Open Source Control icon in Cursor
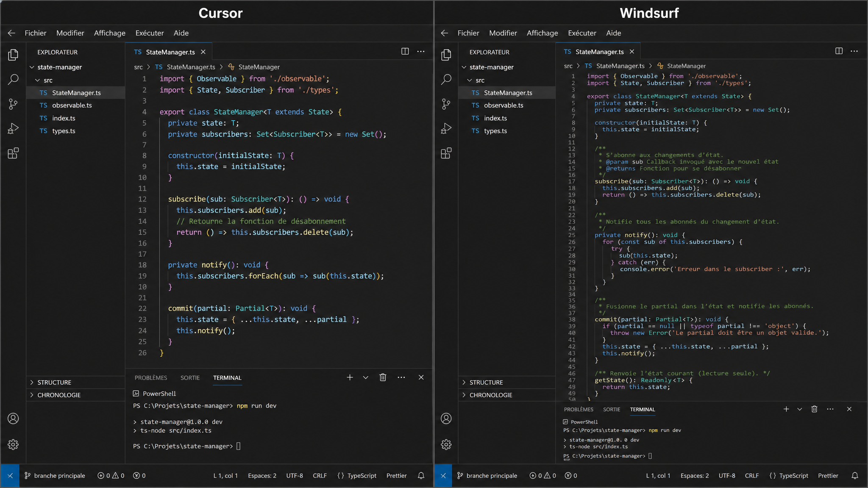868x488 pixels. click(13, 104)
